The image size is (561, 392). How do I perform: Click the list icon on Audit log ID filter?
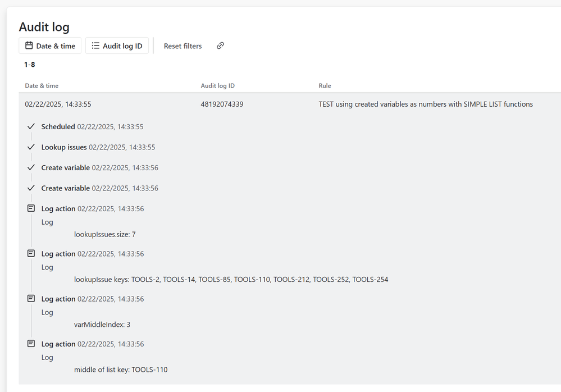coord(95,45)
